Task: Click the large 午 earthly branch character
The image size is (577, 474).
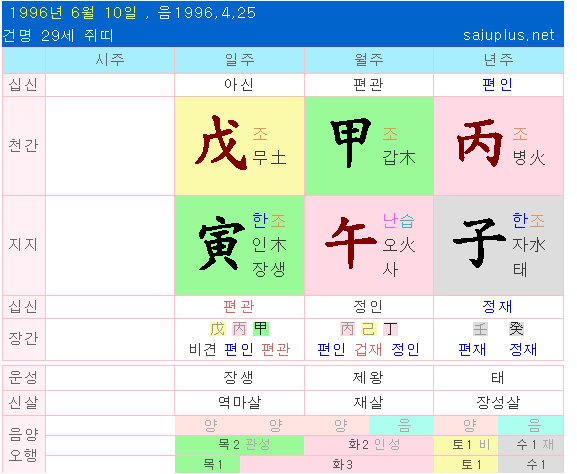Action: [x=351, y=243]
